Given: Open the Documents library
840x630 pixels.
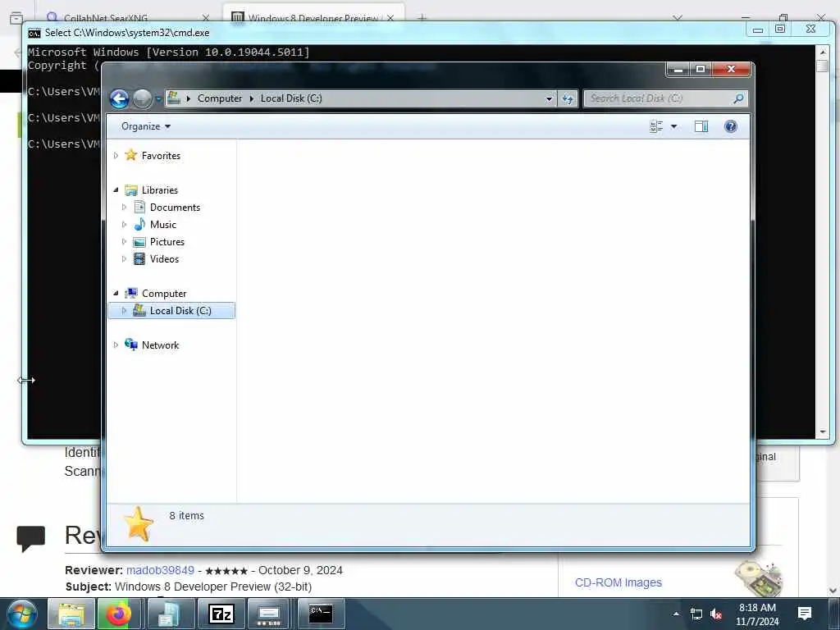Looking at the screenshot, I should 175,208.
